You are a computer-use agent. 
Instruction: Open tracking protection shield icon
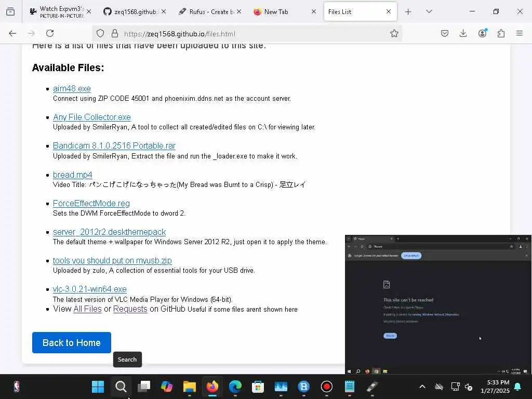tap(100, 33)
